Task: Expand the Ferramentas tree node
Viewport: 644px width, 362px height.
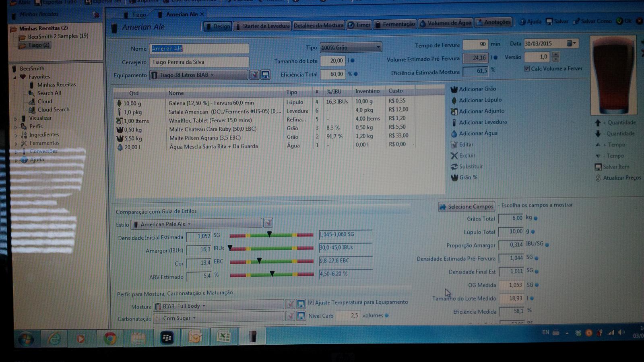Action: 16,143
